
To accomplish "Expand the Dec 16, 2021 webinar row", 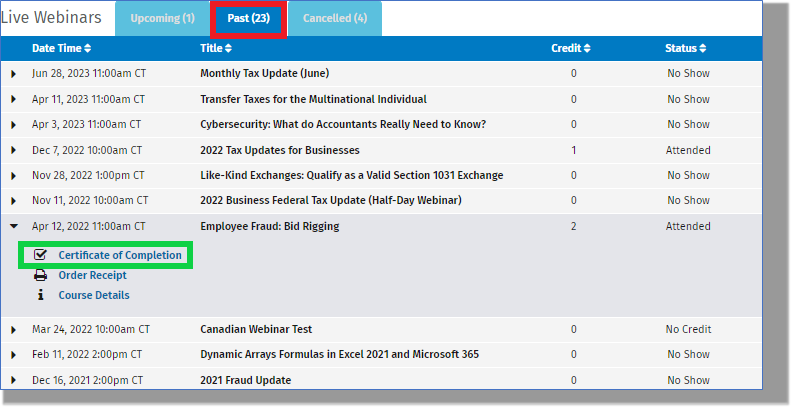I will click(x=14, y=380).
